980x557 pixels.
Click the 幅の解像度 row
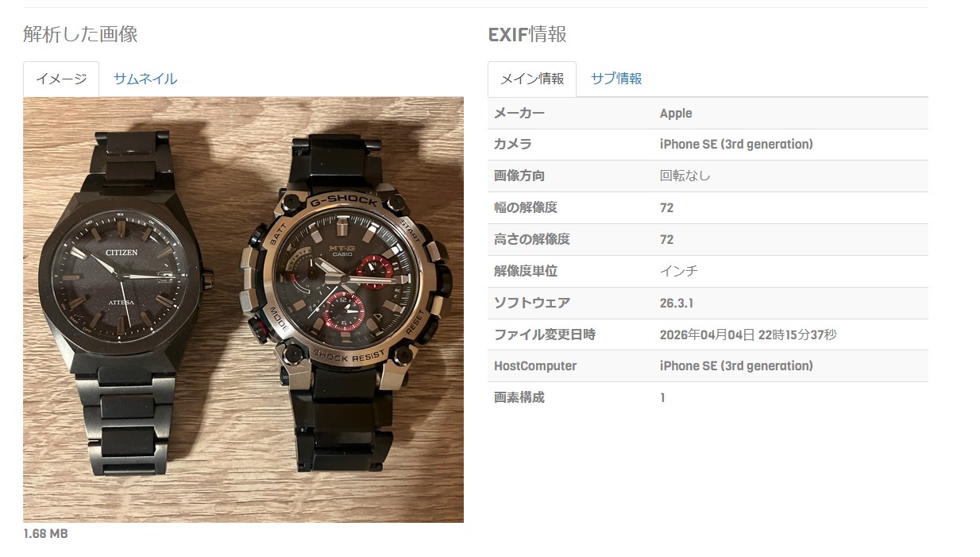pyautogui.click(x=708, y=208)
